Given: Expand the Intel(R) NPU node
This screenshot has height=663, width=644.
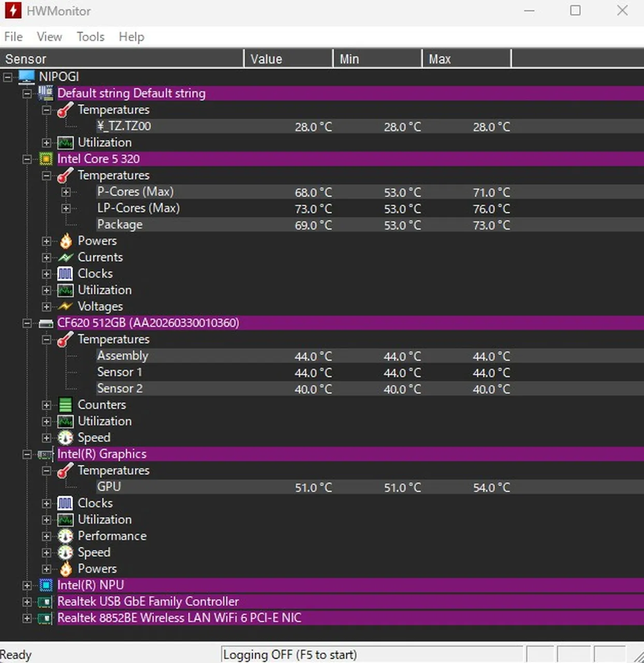Looking at the screenshot, I should point(27,585).
